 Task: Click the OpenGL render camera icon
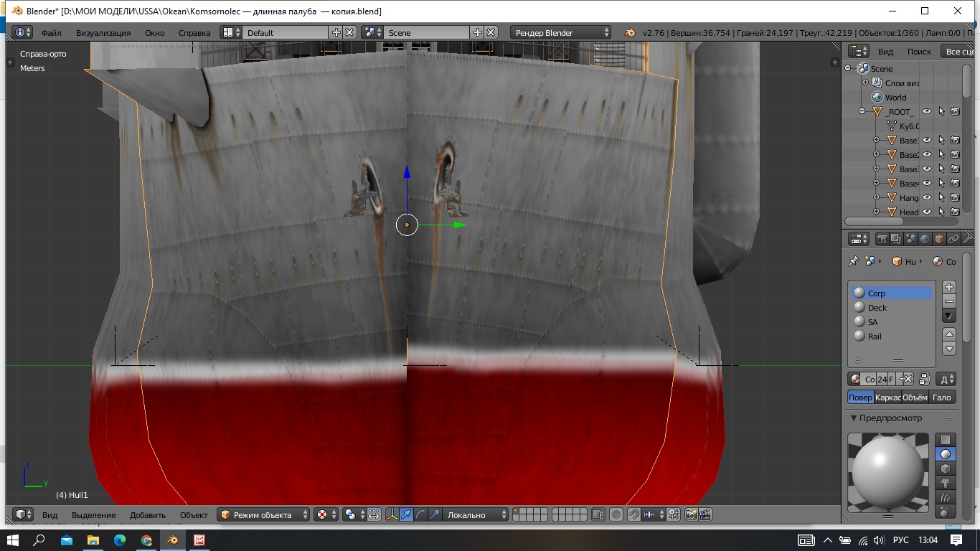pyautogui.click(x=692, y=514)
